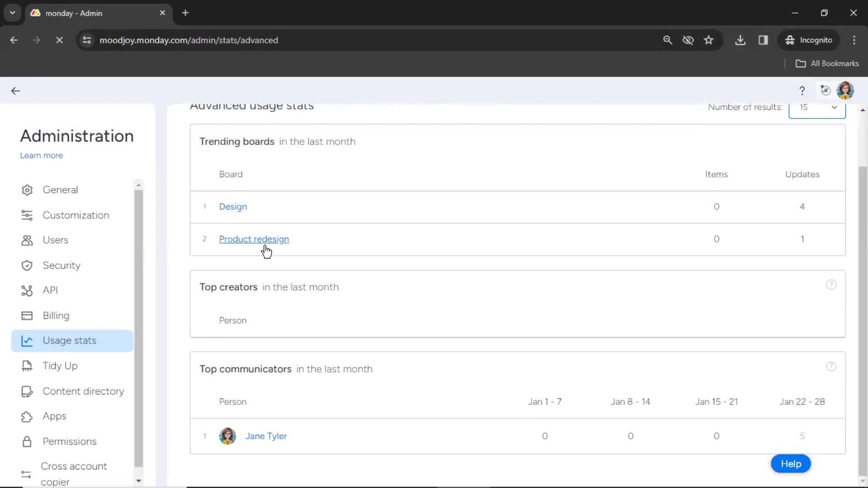Click the Jane Tyler communicator profile
This screenshot has height=488, width=868.
coord(266,436)
